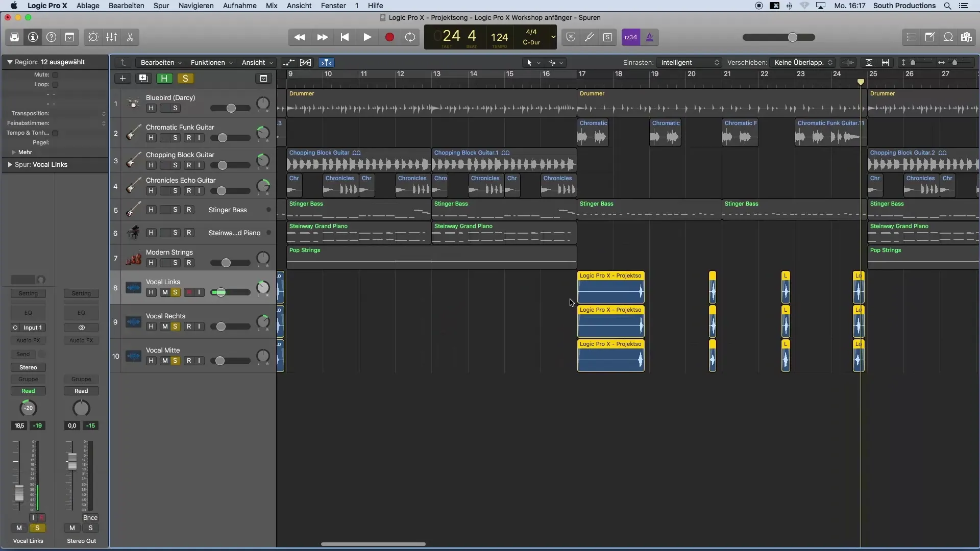Screen dimensions: 980x551
Task: Open the Spur menu
Action: (161, 6)
